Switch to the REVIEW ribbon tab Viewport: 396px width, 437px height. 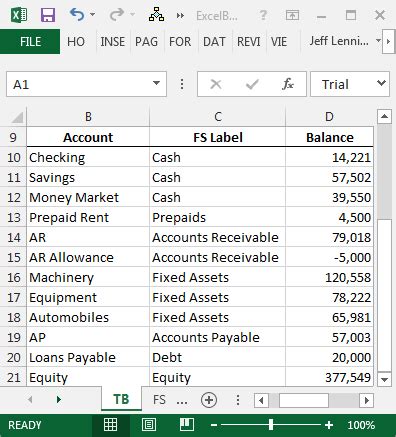pyautogui.click(x=249, y=42)
